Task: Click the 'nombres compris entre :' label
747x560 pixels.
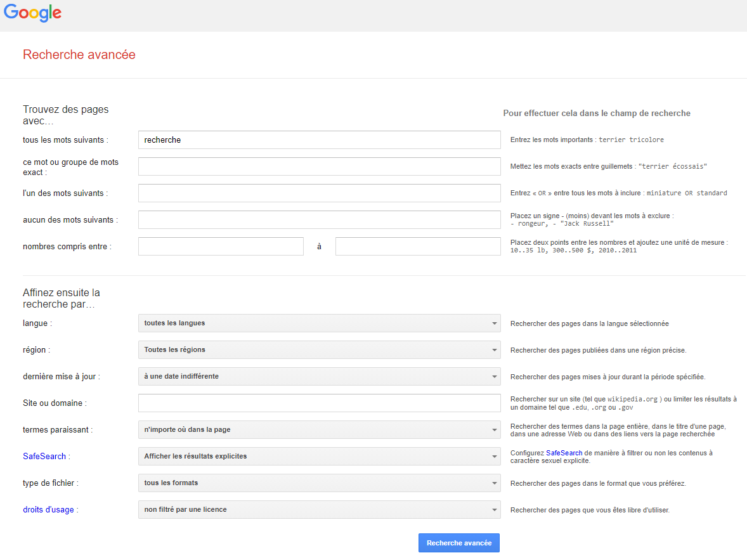Action: [x=67, y=247]
